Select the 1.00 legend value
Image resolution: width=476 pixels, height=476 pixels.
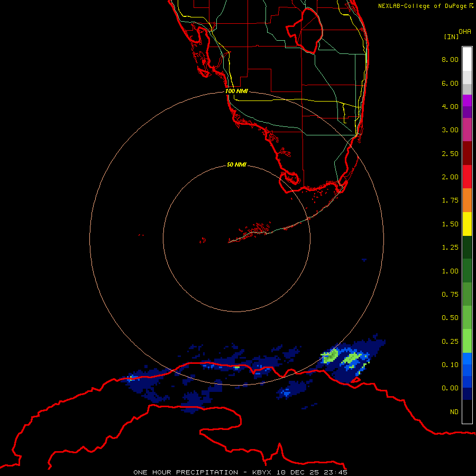tap(450, 271)
